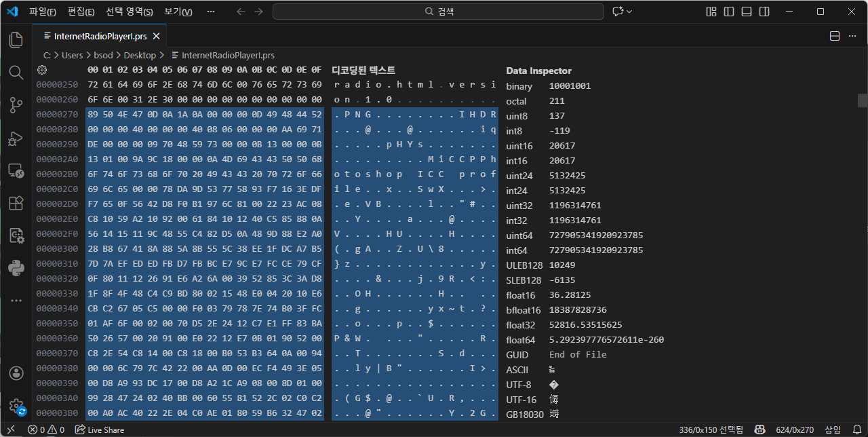Open hex editor settings gear above offsets
This screenshot has height=437, width=868.
(x=42, y=70)
